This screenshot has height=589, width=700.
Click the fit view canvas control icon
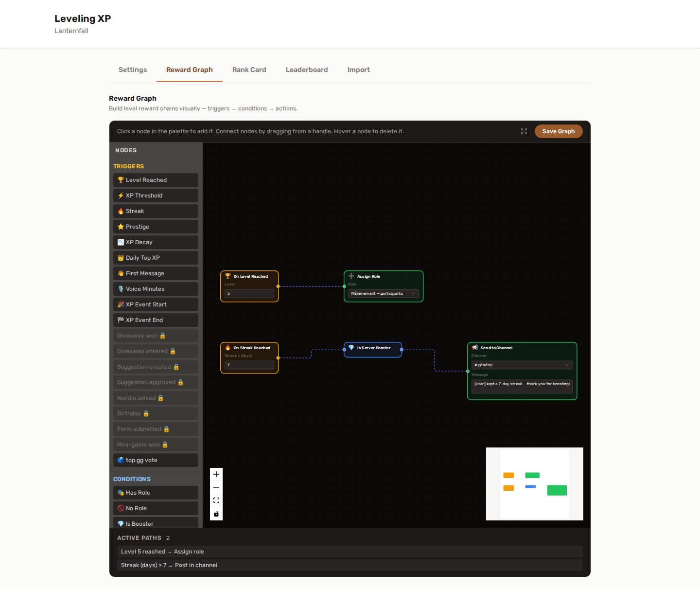[216, 500]
